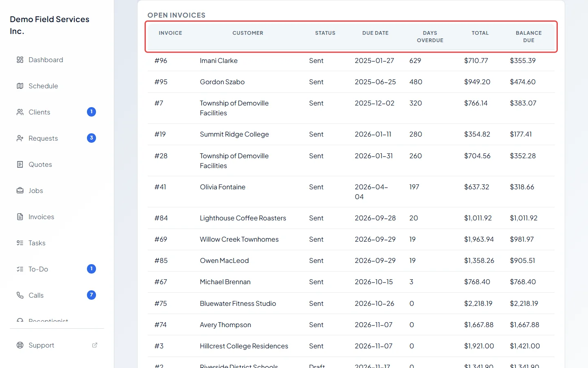Click the Requests person-plus icon
This screenshot has height=368, width=588.
point(20,138)
